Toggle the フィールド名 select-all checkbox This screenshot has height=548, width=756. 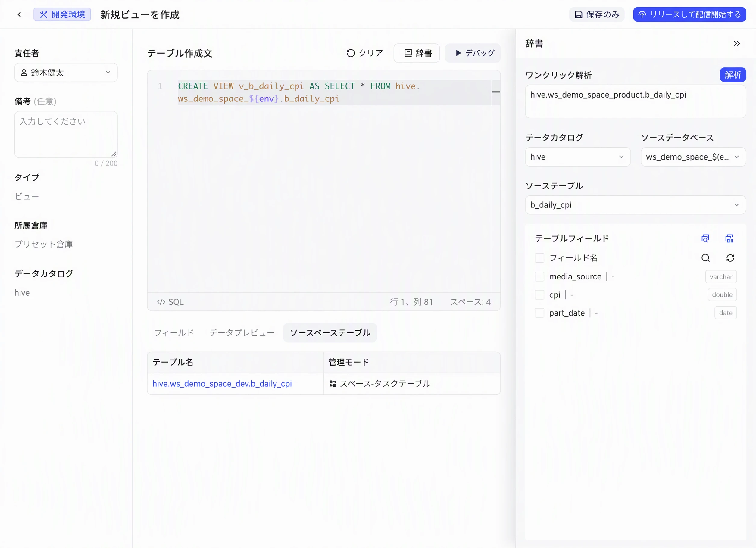click(539, 258)
